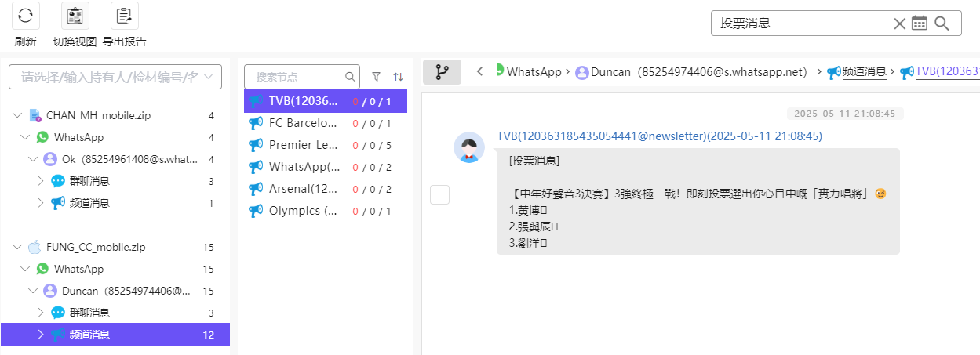The image size is (980, 355).
Task: Open the node filter funnel icon
Action: (x=376, y=77)
